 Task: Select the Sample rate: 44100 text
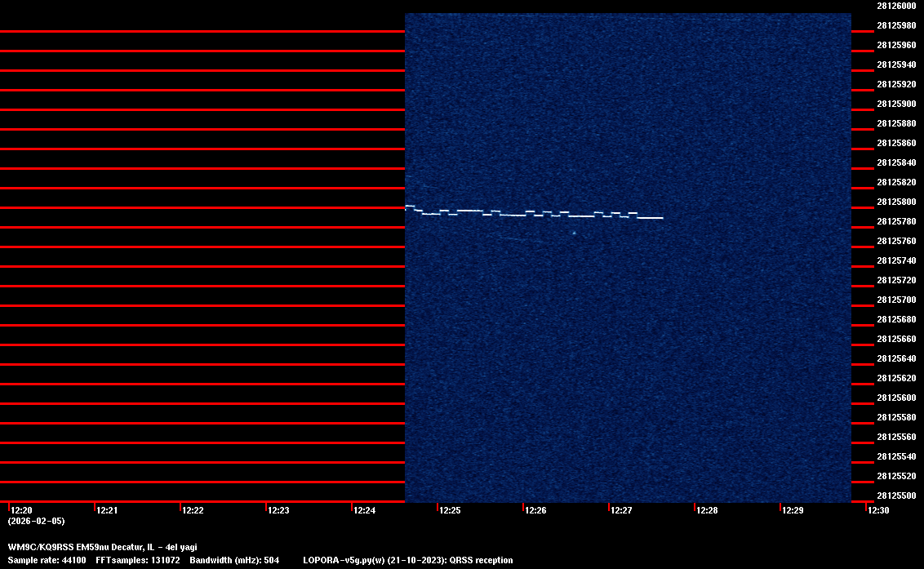pyautogui.click(x=47, y=560)
